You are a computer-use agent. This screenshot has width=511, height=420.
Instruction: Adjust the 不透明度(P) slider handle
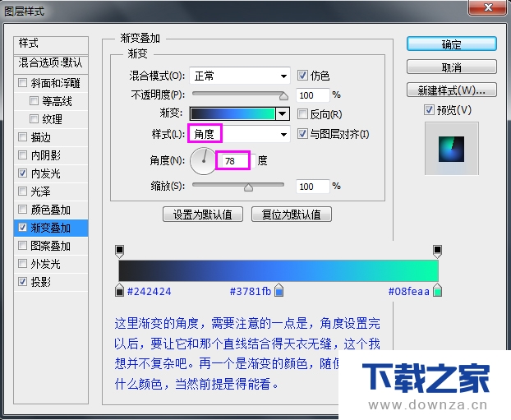283,96
